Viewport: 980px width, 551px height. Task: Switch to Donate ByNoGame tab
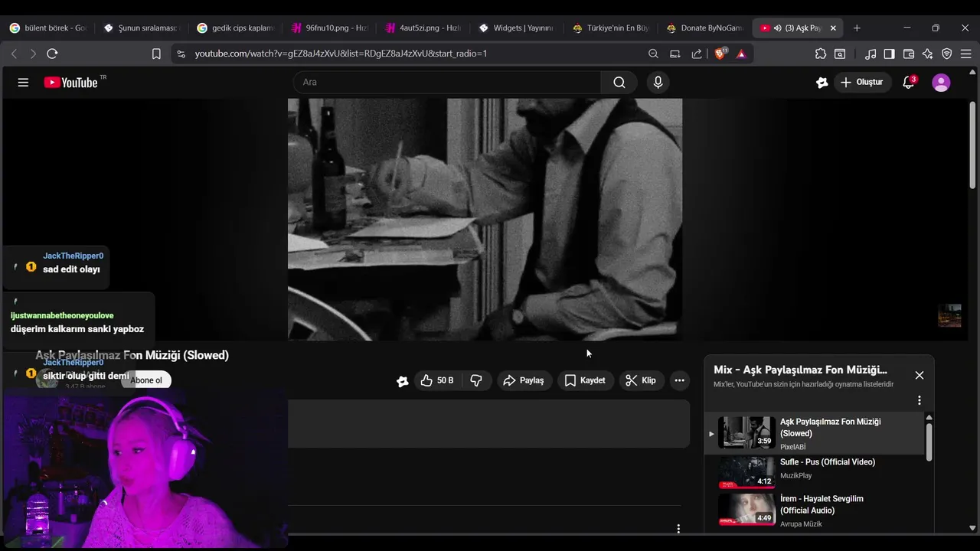704,28
